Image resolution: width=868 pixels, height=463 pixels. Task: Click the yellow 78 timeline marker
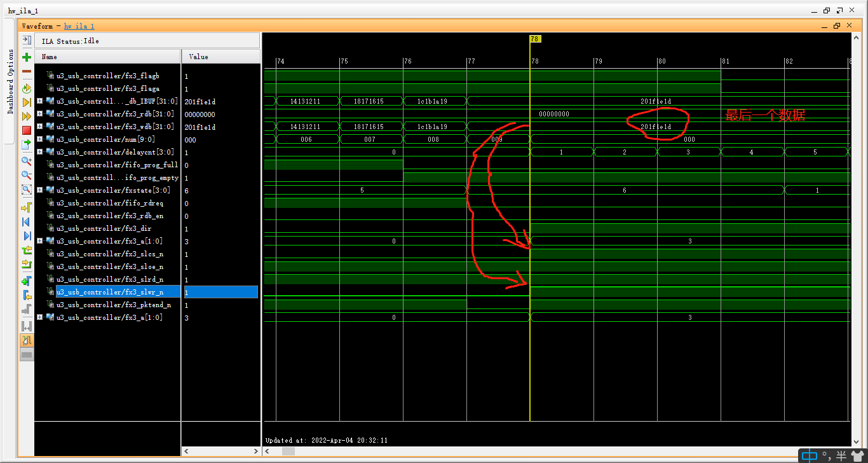(x=535, y=39)
